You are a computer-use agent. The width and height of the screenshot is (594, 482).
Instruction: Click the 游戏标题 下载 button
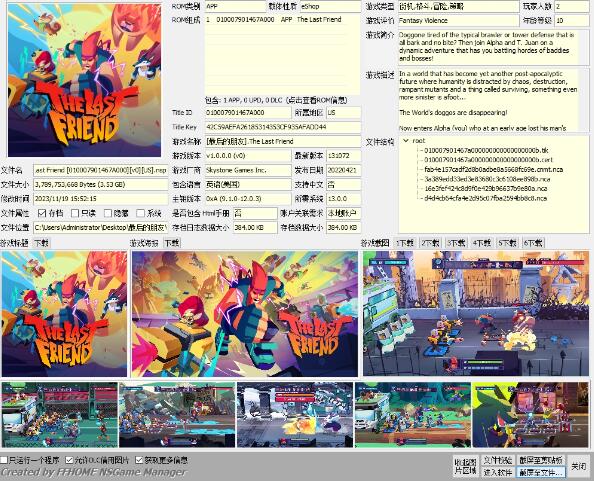point(41,243)
